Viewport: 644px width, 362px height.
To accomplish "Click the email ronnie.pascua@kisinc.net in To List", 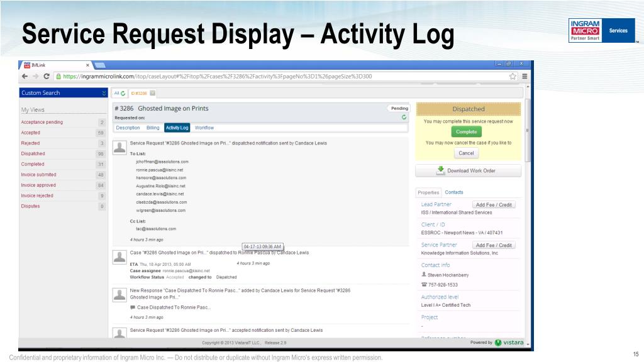I will (x=159, y=170).
